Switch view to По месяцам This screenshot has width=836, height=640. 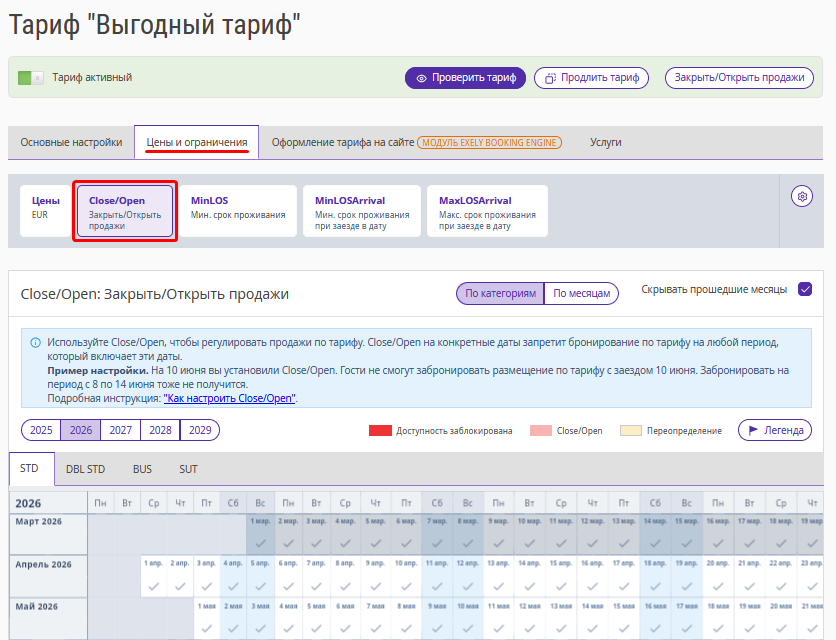coord(581,293)
